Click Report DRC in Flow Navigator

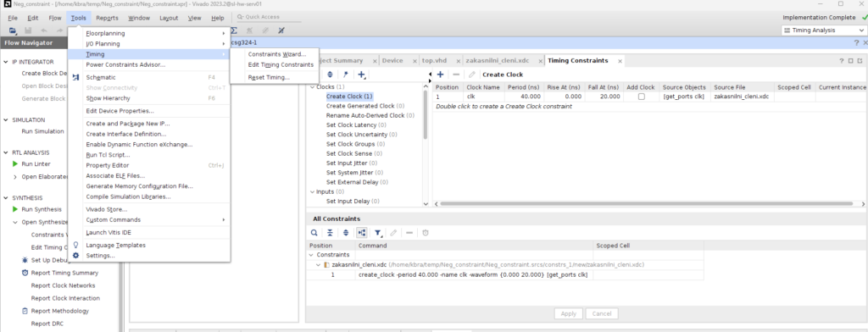tap(47, 324)
